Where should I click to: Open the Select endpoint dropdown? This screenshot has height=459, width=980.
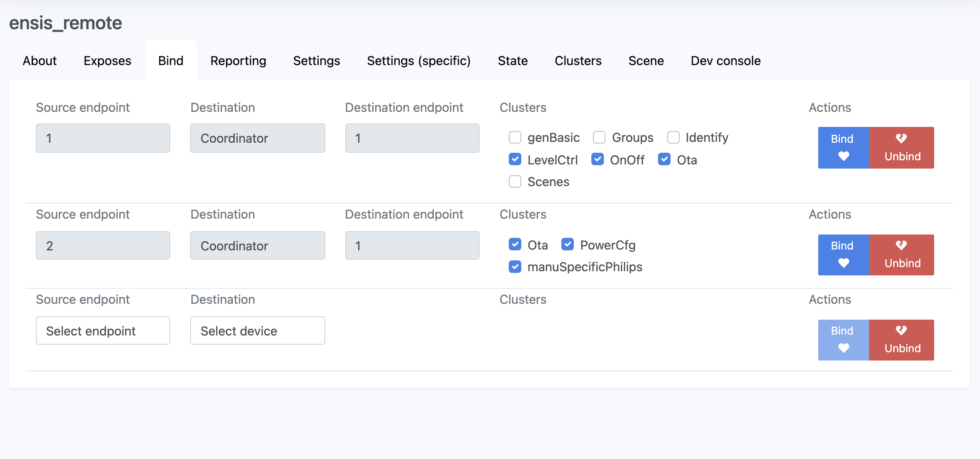[x=103, y=330]
